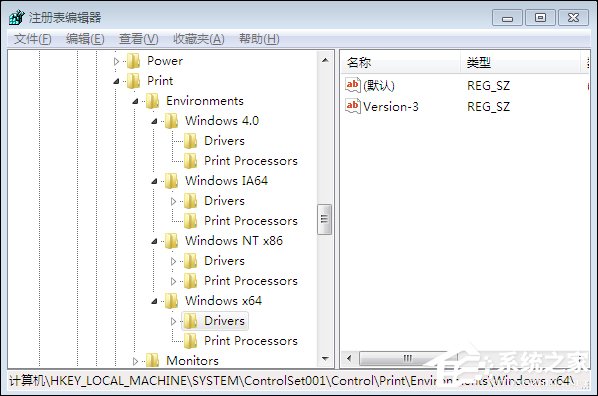Open the 帮助(H) menu
Image resolution: width=598 pixels, height=396 pixels.
coord(259,39)
